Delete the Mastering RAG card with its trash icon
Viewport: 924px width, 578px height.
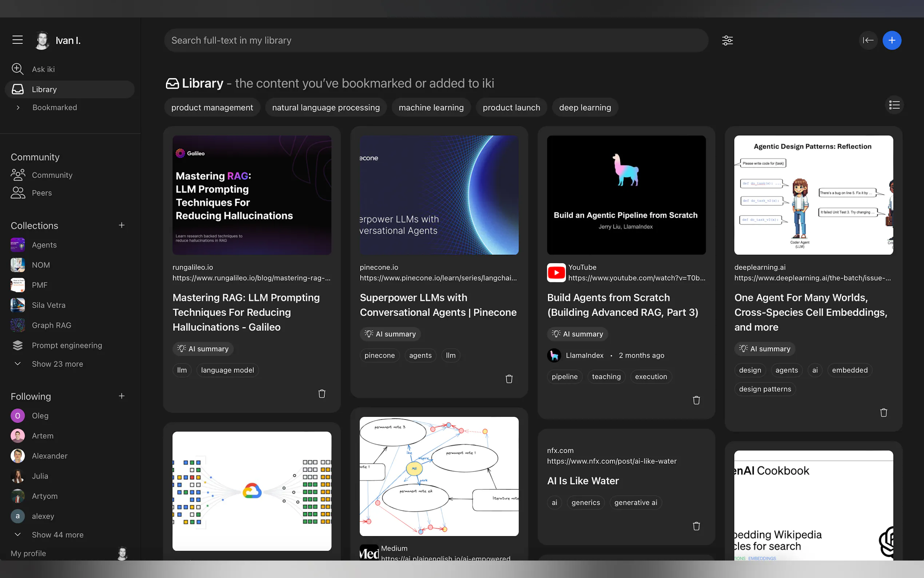point(322,394)
